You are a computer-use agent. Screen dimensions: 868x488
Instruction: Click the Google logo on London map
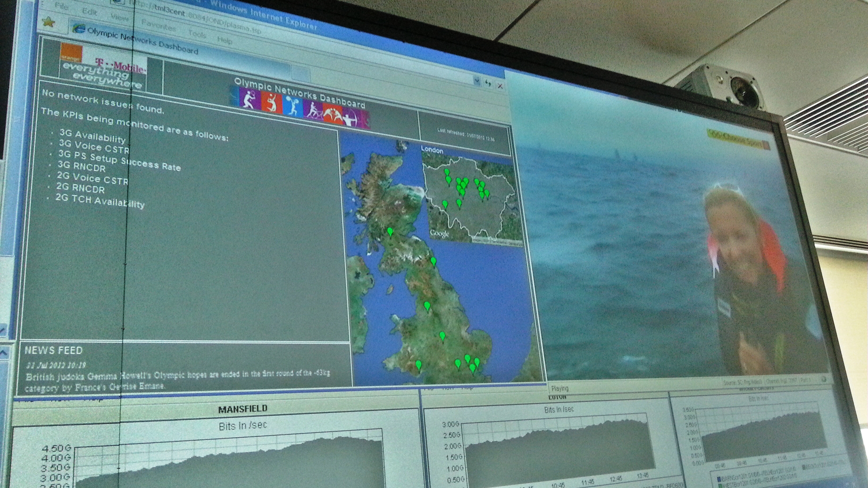point(440,233)
